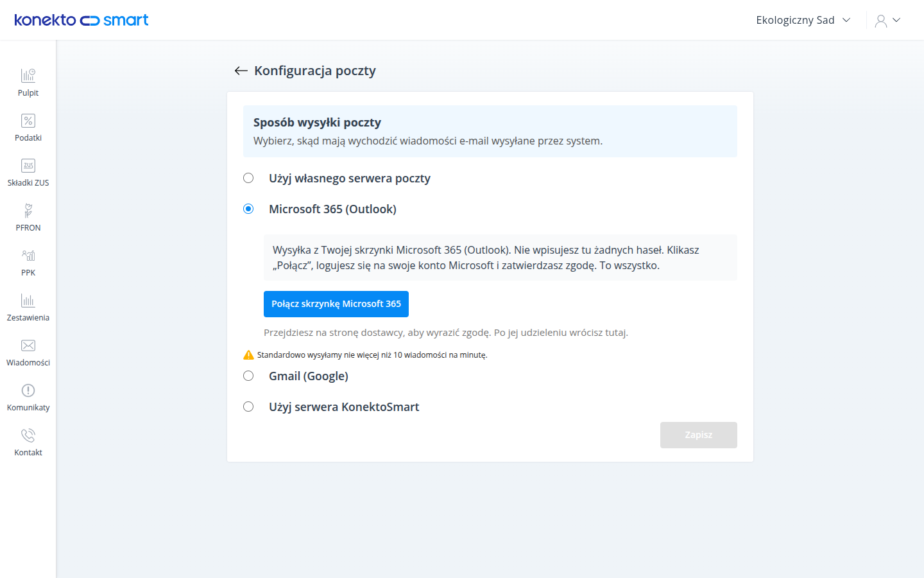Go to Składki ZUS section icon
The image size is (924, 578).
(28, 166)
